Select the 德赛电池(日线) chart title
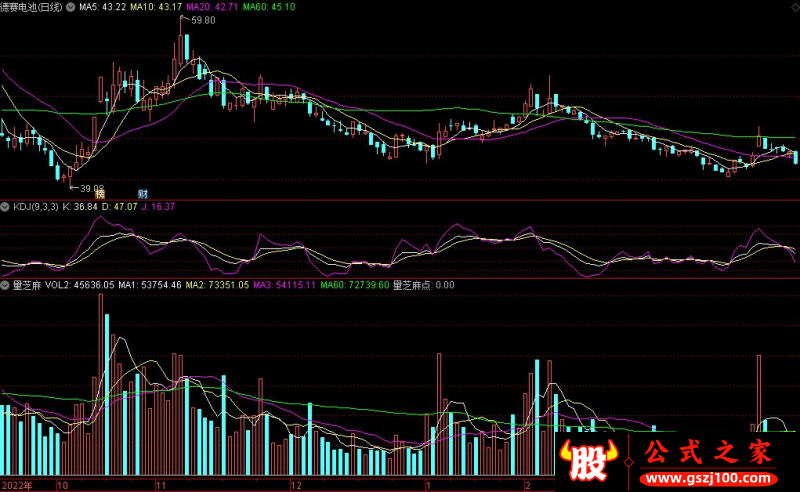800x492 pixels. 31,7
